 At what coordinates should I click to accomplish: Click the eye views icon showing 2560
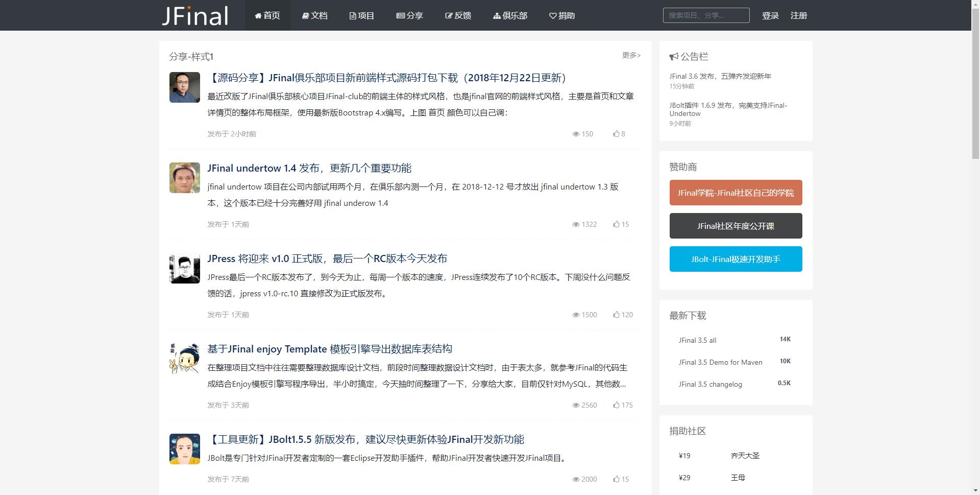click(576, 405)
